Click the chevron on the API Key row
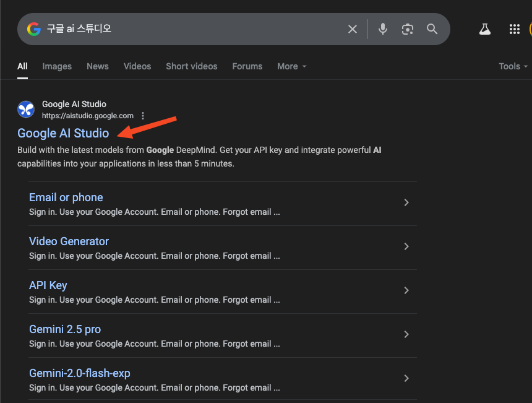The image size is (532, 403). pos(406,290)
